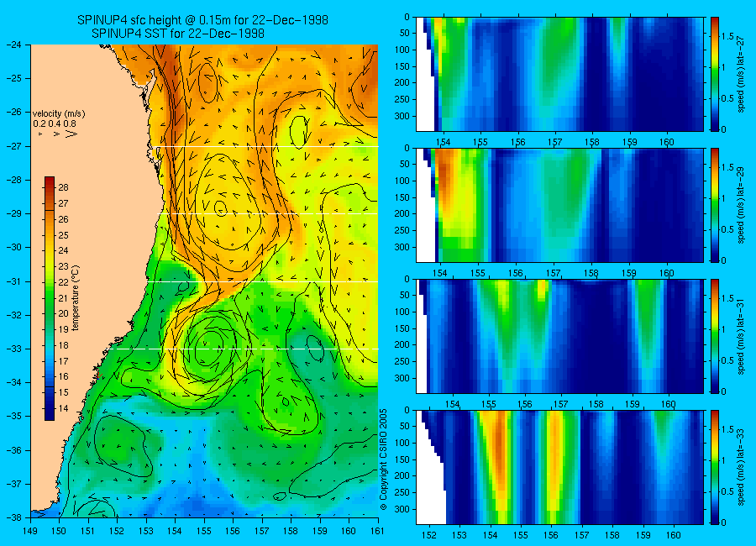Open the lat=-29 speed section panel
756x546 pixels.
[x=559, y=205]
